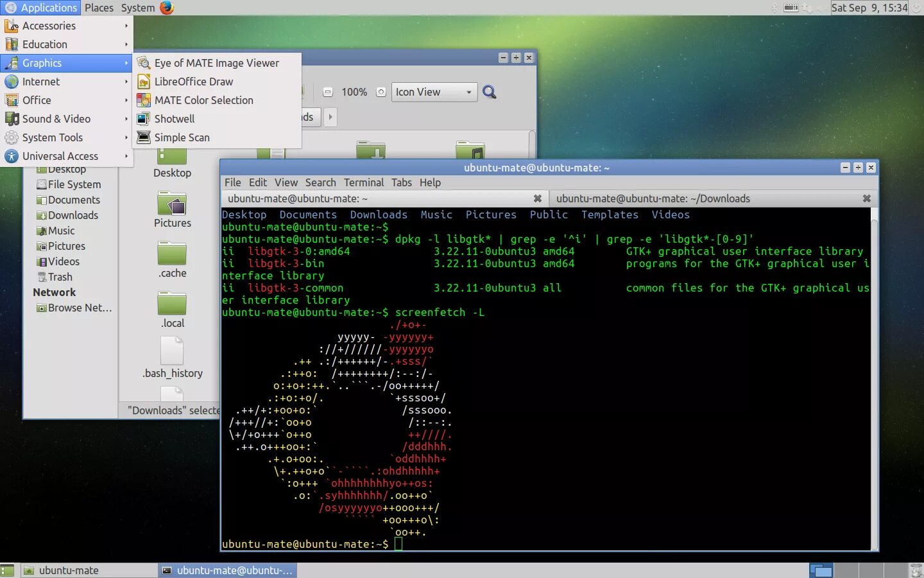Click the terminal prompt at the cursor
924x578 pixels.
[x=398, y=544]
